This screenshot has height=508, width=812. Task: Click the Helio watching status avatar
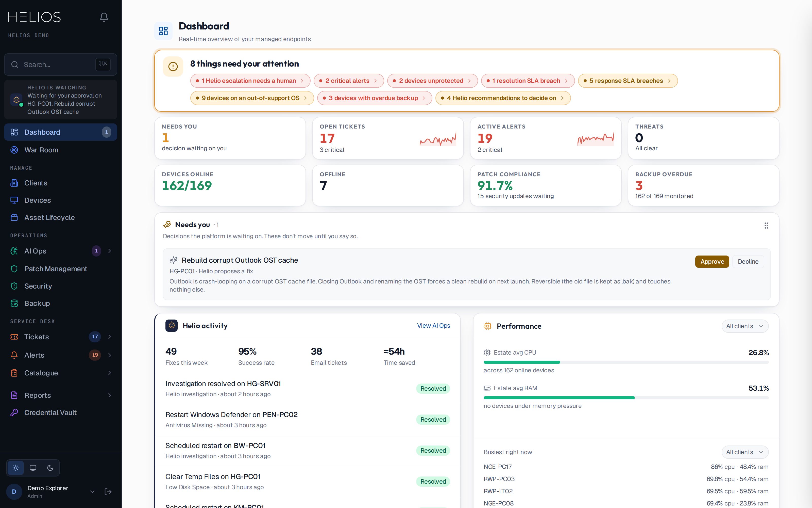coord(16,100)
